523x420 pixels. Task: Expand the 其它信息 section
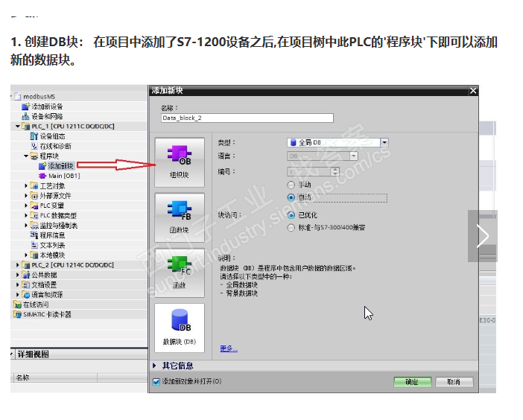pos(155,366)
